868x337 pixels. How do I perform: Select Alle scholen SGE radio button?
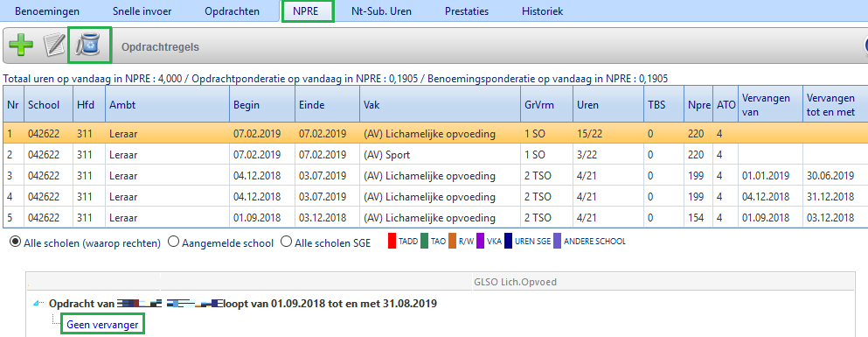(285, 242)
